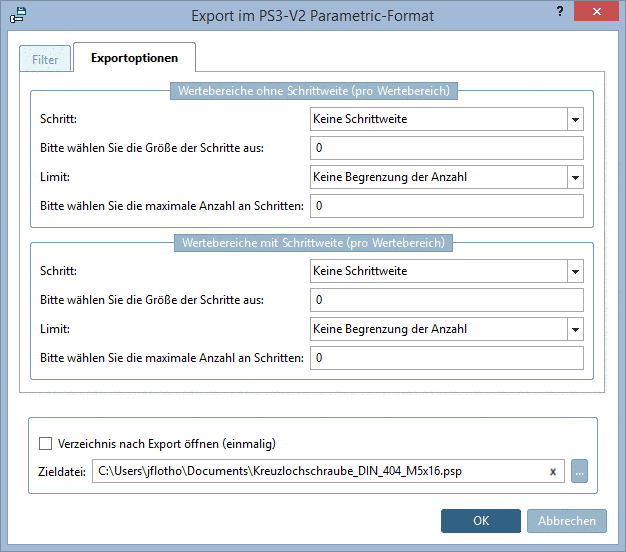626x552 pixels.
Task: Open file browser with the ellipsis button
Action: point(580,471)
